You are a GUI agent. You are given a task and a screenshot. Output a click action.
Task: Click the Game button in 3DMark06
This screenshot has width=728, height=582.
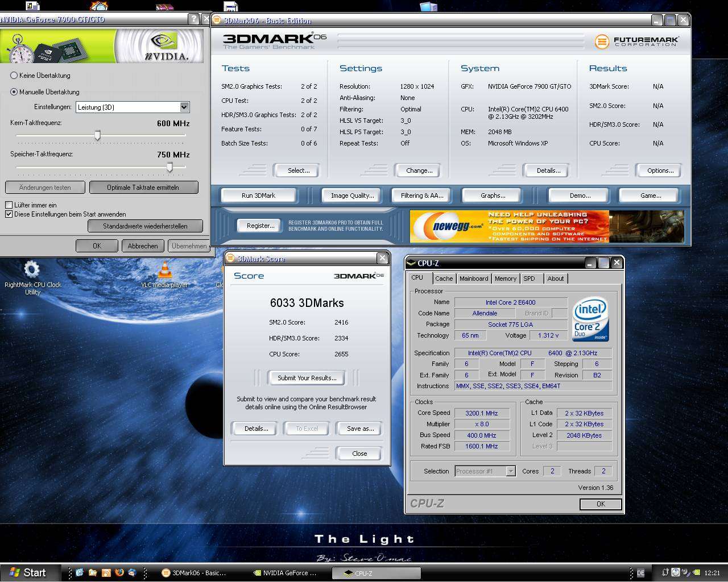[650, 196]
